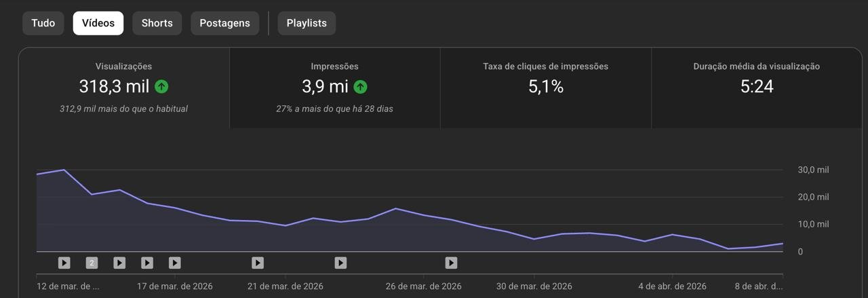The width and height of the screenshot is (868, 298).
Task: Open the marker showing 2 published videos
Action: click(92, 263)
